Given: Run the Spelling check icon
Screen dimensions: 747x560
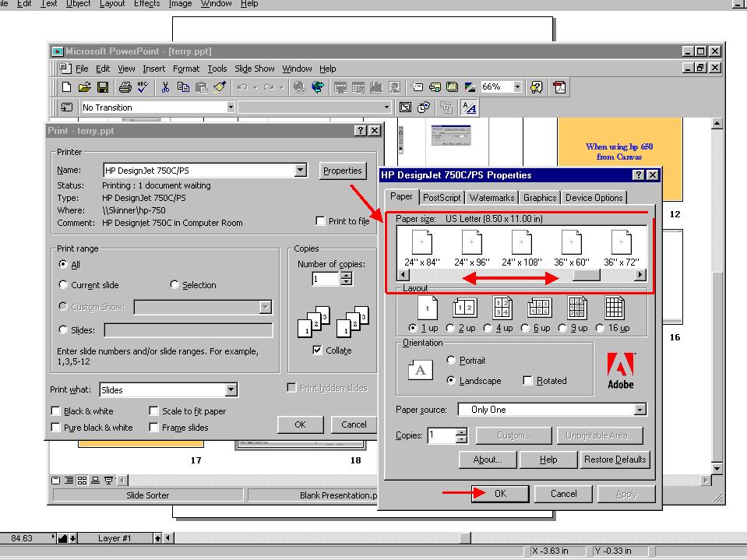Looking at the screenshot, I should coord(143,87).
